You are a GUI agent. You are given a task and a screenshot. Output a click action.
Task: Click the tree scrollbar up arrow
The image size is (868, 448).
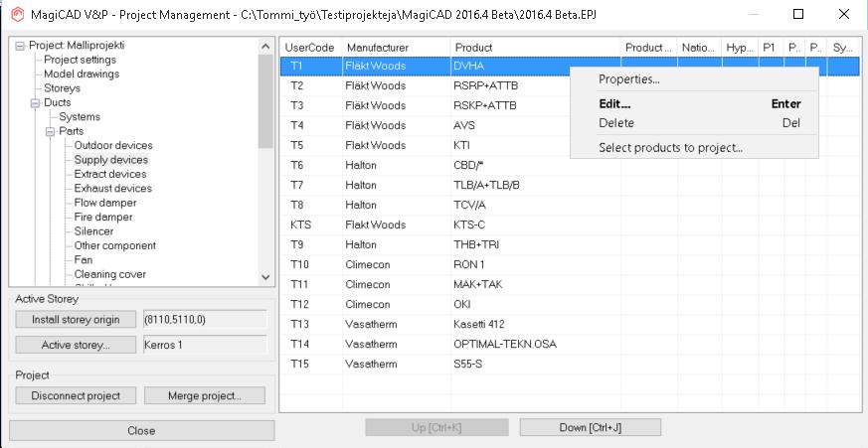tap(265, 47)
